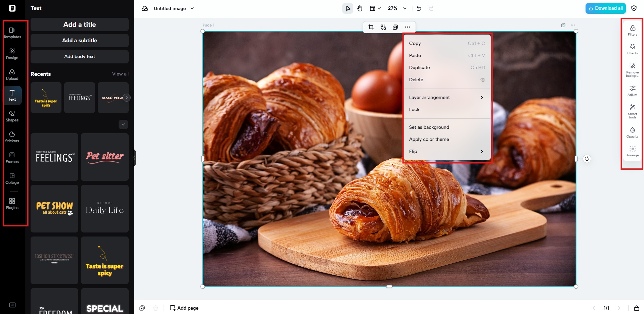Screen dimensions: 644x314
Task: Open the Arrange panel
Action: pos(633,151)
